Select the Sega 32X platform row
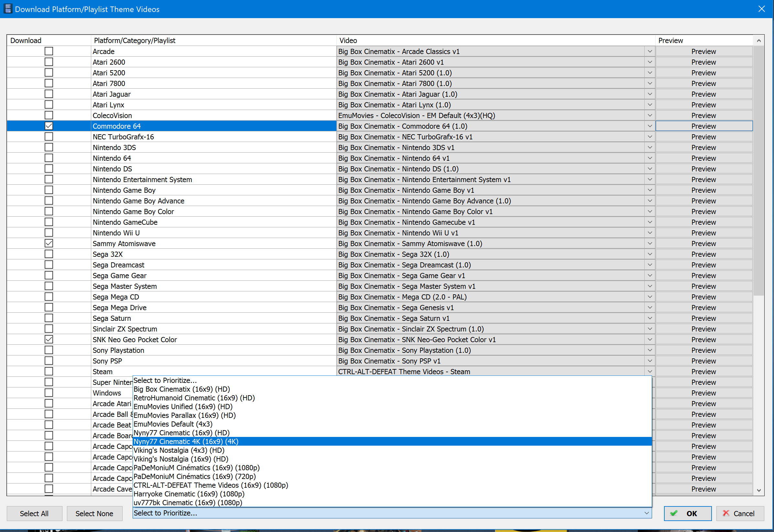Viewport: 774px width, 532px height. click(x=213, y=254)
